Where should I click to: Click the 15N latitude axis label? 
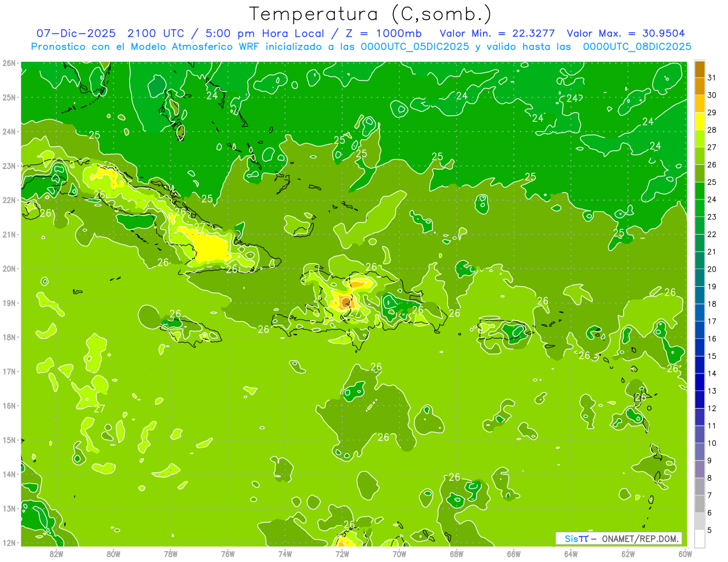tap(8, 440)
